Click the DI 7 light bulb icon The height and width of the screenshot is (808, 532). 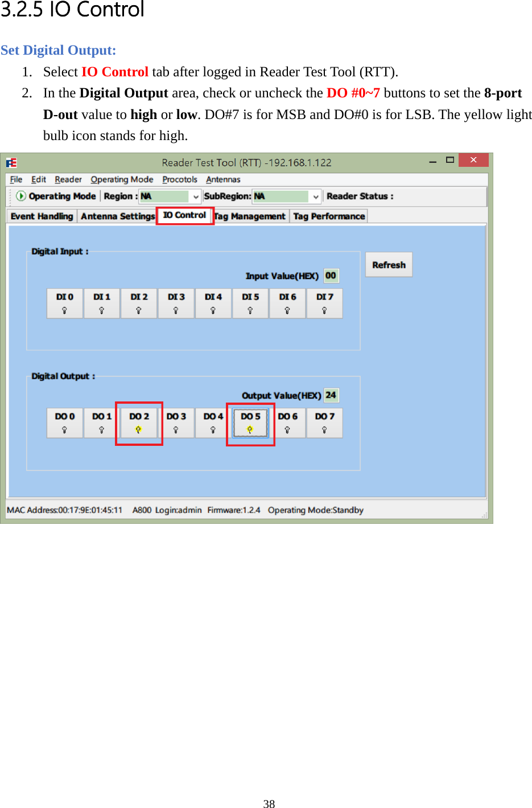pyautogui.click(x=324, y=309)
